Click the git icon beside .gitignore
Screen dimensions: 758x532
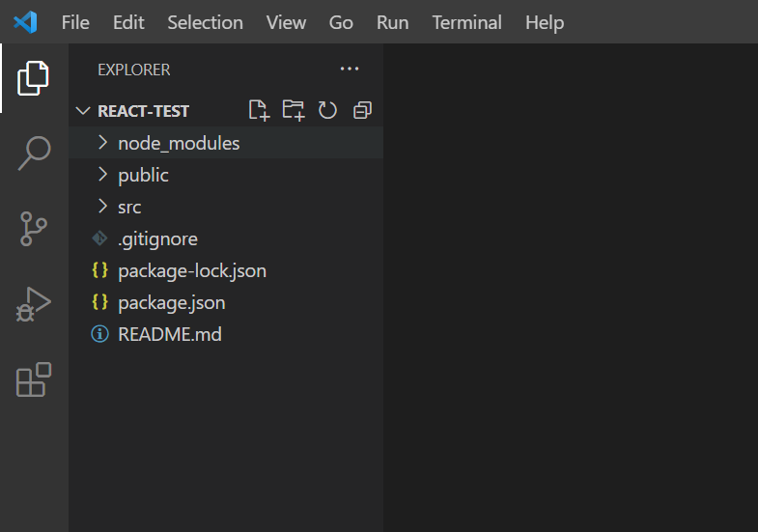tap(100, 238)
